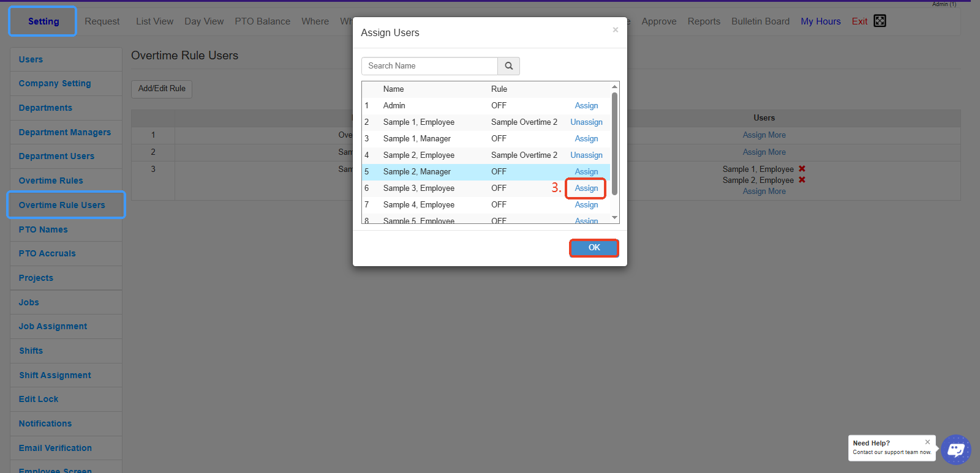Open the support chat bubble icon
Image resolution: width=980 pixels, height=473 pixels.
point(956,450)
